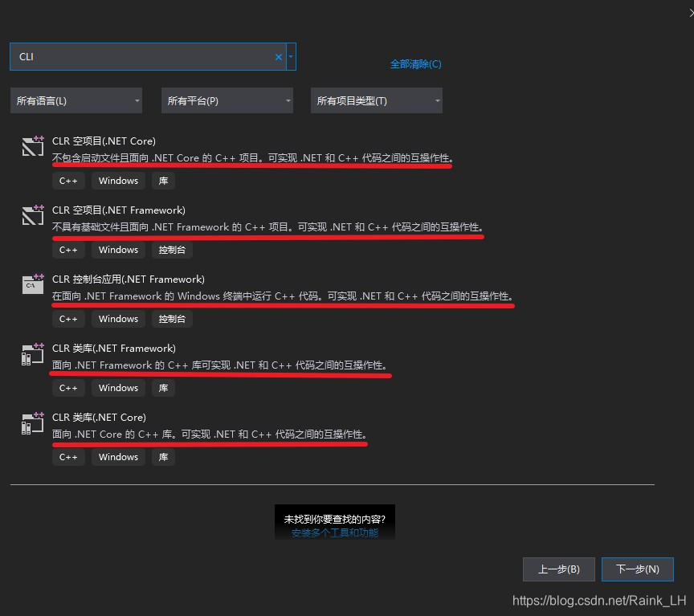The height and width of the screenshot is (616, 694).
Task: Clear the search box with the X icon
Action: 279,57
